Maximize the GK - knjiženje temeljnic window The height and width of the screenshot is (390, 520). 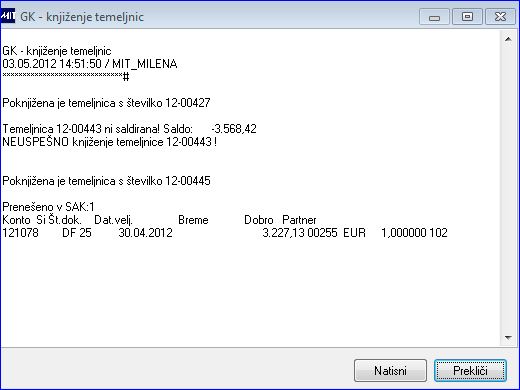click(467, 17)
